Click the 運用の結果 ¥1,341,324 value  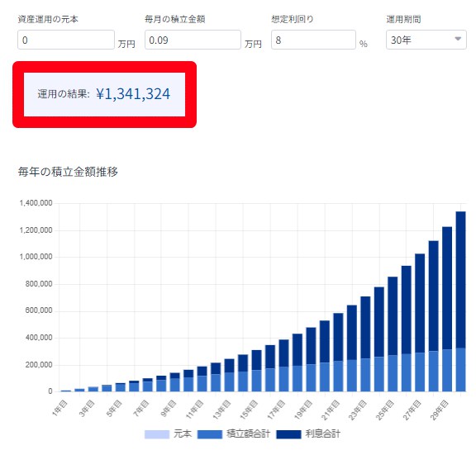(x=133, y=93)
